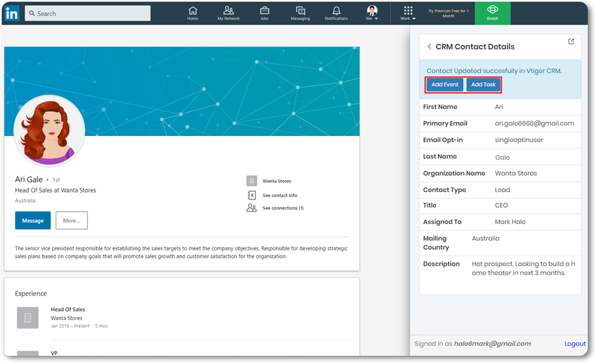Screen dimensions: 596x364
Task: Open See contact info link
Action: point(280,195)
